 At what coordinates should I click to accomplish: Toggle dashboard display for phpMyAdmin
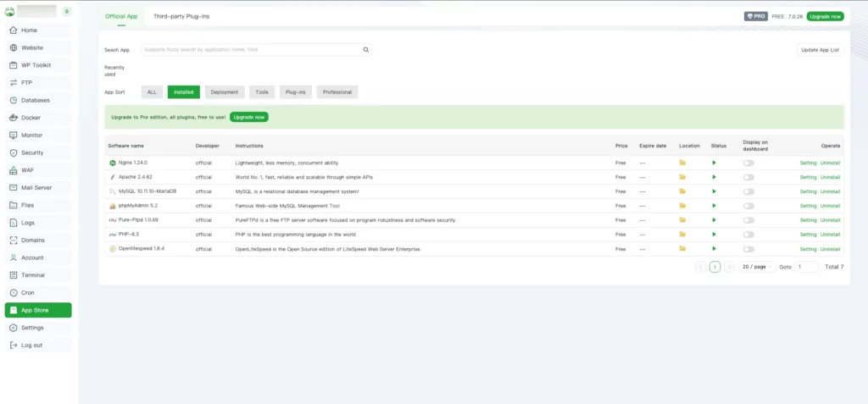[x=748, y=206]
